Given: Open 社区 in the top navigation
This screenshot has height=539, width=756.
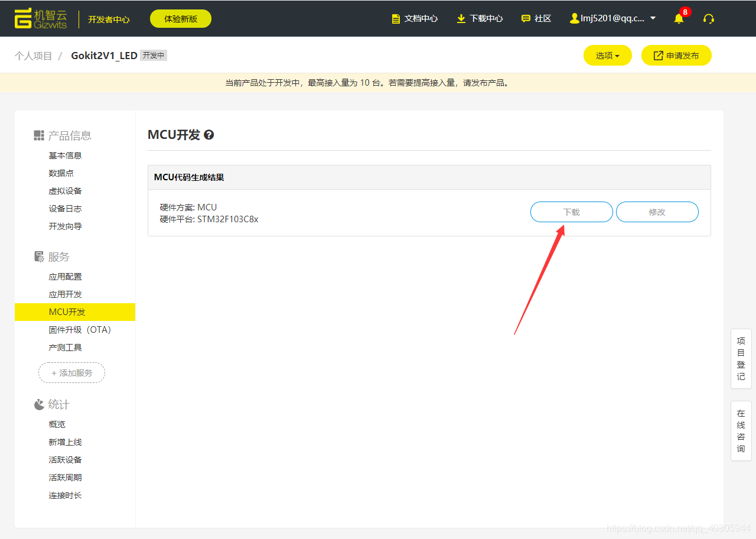Looking at the screenshot, I should tap(536, 18).
